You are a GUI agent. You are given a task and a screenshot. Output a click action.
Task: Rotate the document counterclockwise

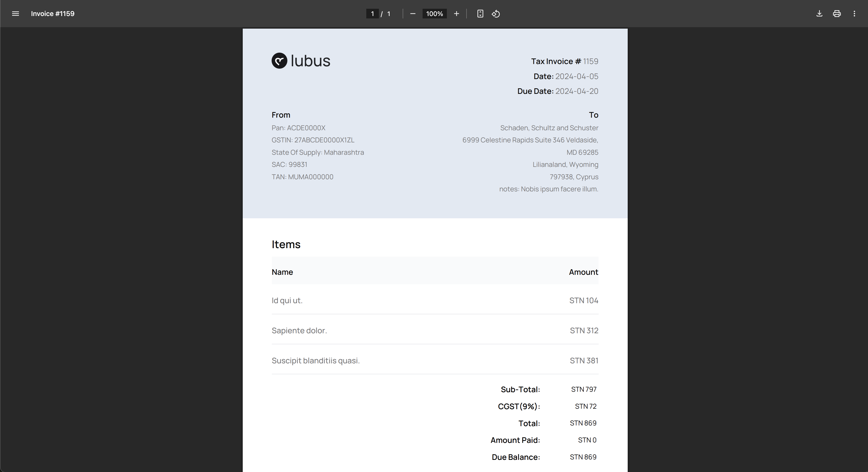tap(496, 14)
